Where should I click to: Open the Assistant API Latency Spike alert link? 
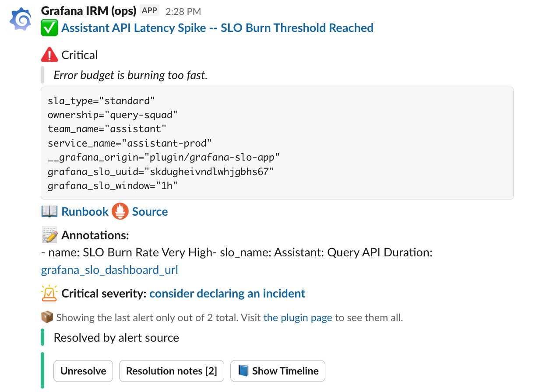(217, 28)
